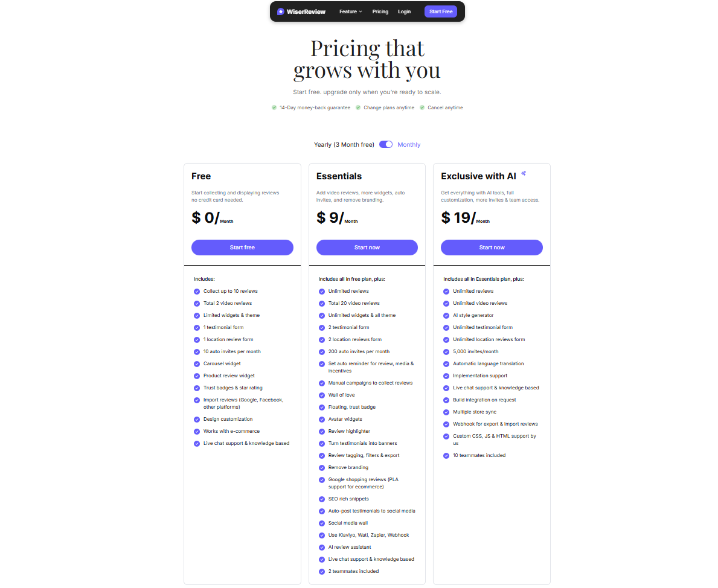Click the WiserReview star logo icon
Viewport: 718px width, 588px height.
(280, 11)
